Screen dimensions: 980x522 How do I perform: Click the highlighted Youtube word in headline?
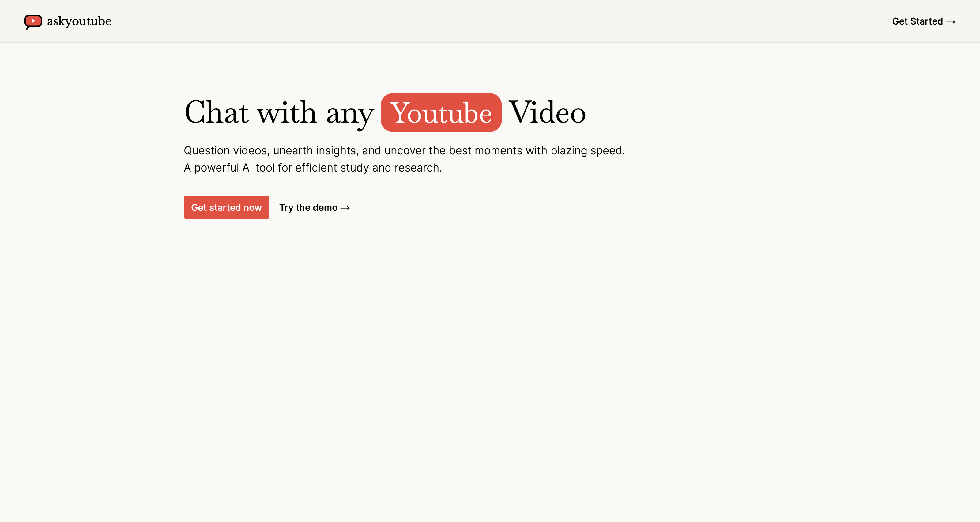(441, 113)
